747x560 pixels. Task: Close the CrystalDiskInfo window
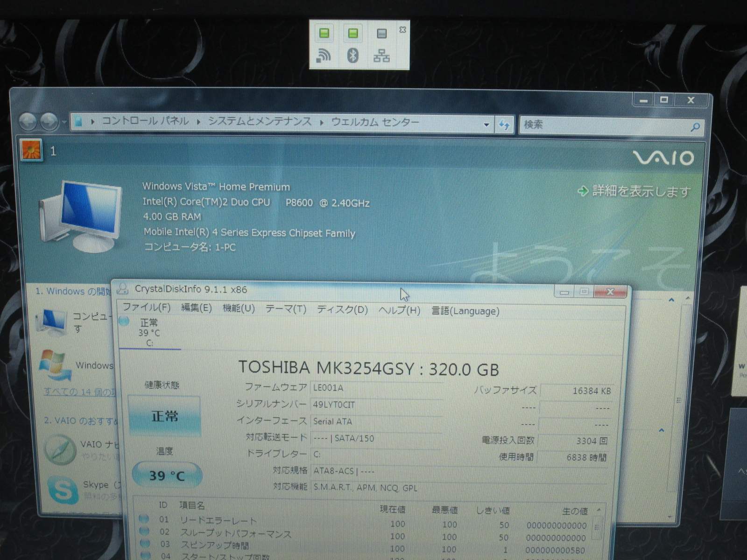[611, 292]
